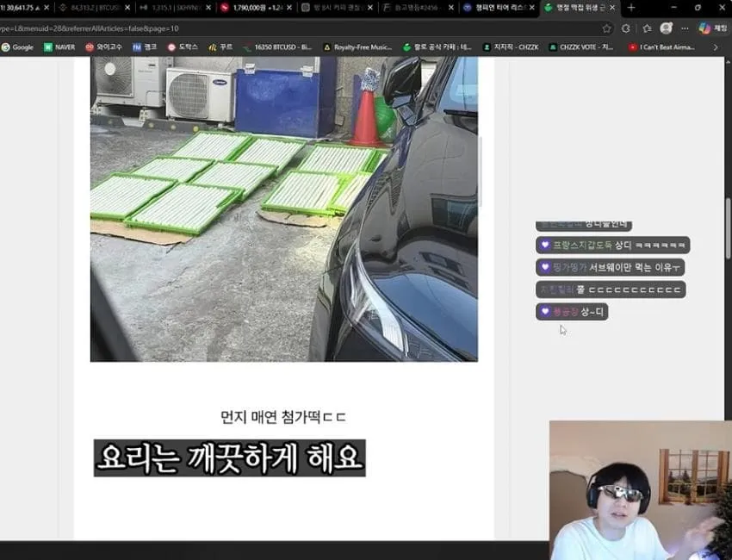Open the I Can't Beat Airman bookmark
This screenshot has height=560, width=732.
click(661, 47)
